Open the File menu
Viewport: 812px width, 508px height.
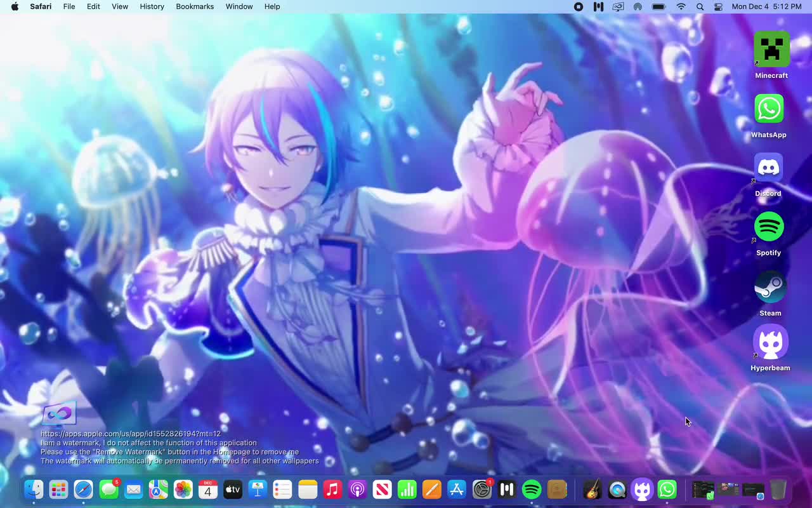tap(69, 6)
